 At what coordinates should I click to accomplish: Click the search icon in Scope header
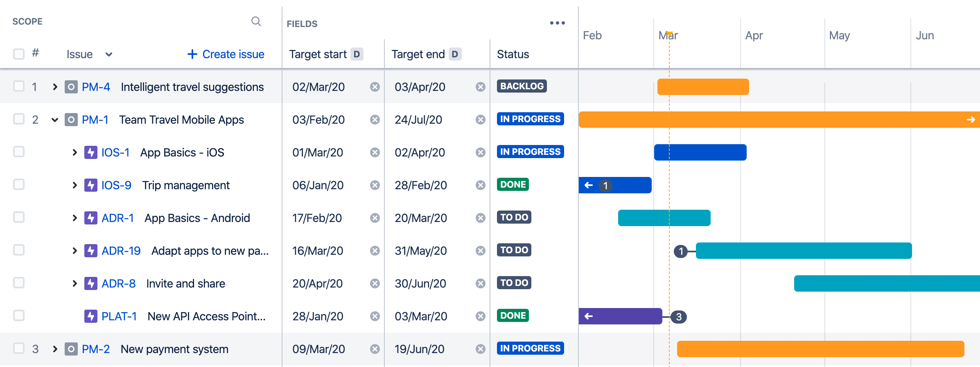point(256,21)
